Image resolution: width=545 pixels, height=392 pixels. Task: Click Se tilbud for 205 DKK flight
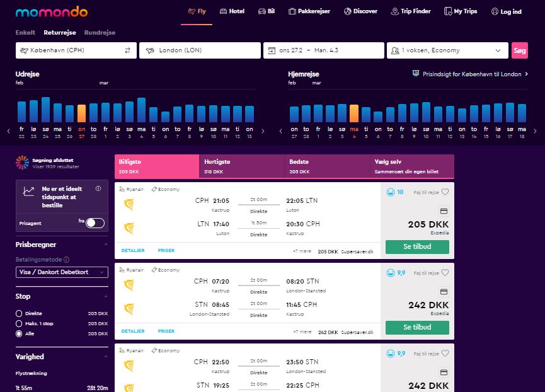[x=417, y=246]
